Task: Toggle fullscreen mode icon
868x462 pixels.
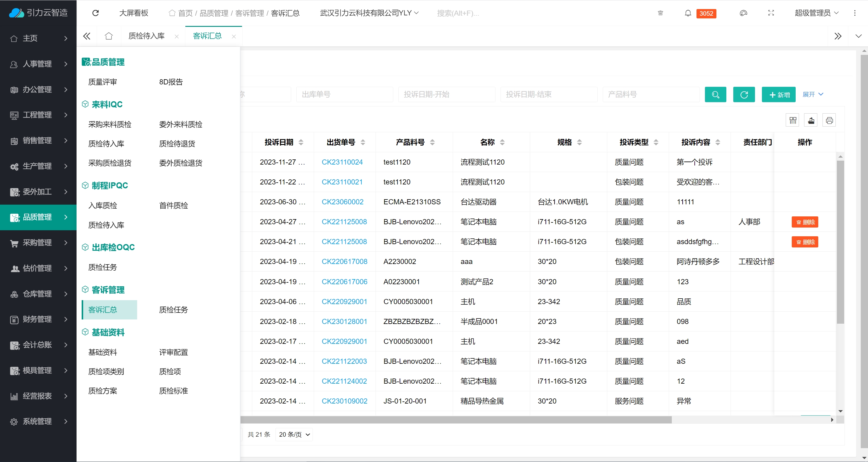Action: [x=771, y=13]
